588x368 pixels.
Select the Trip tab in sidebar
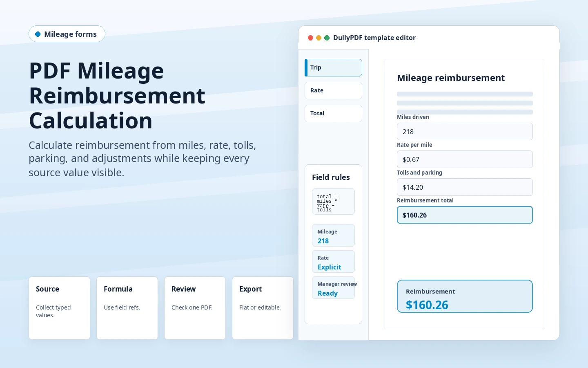click(x=333, y=67)
